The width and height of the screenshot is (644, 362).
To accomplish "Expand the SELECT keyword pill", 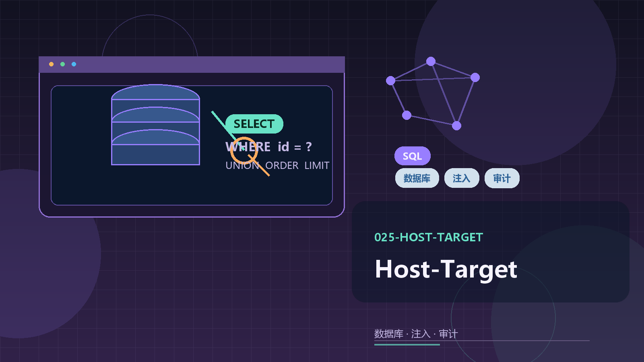I will click(x=254, y=124).
